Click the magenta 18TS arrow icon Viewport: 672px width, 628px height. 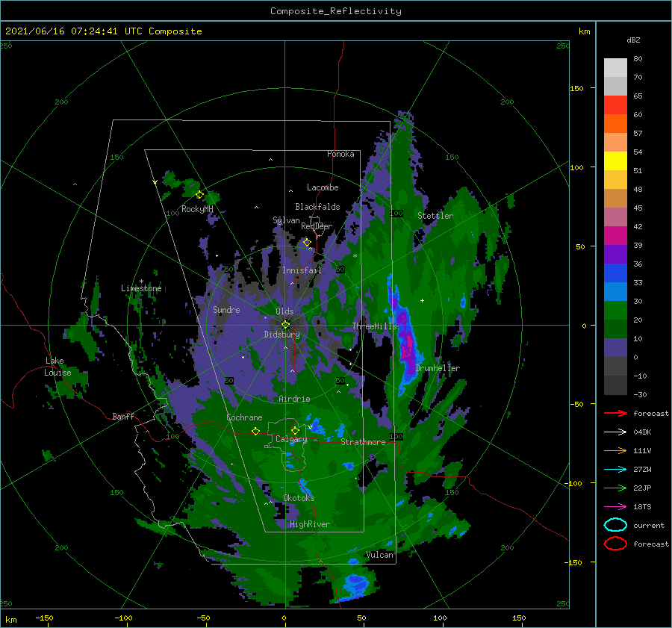click(615, 507)
